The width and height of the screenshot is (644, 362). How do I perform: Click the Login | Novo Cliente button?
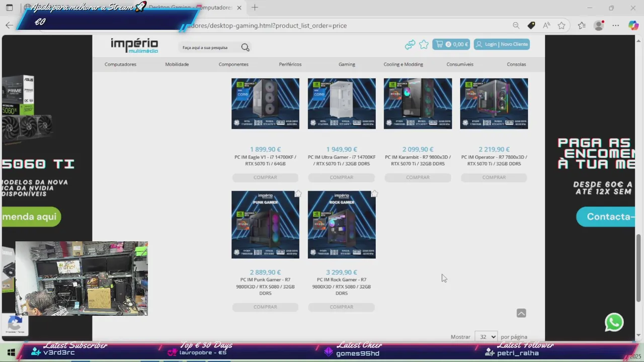click(x=501, y=44)
